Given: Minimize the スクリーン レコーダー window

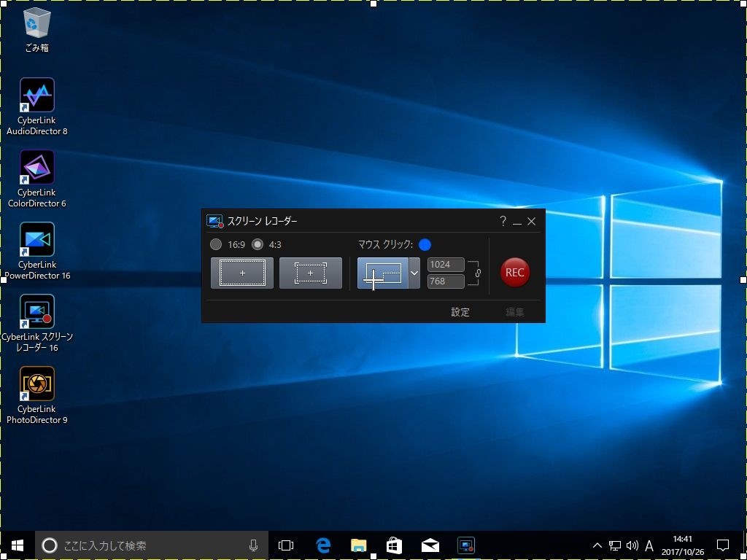Looking at the screenshot, I should (517, 222).
